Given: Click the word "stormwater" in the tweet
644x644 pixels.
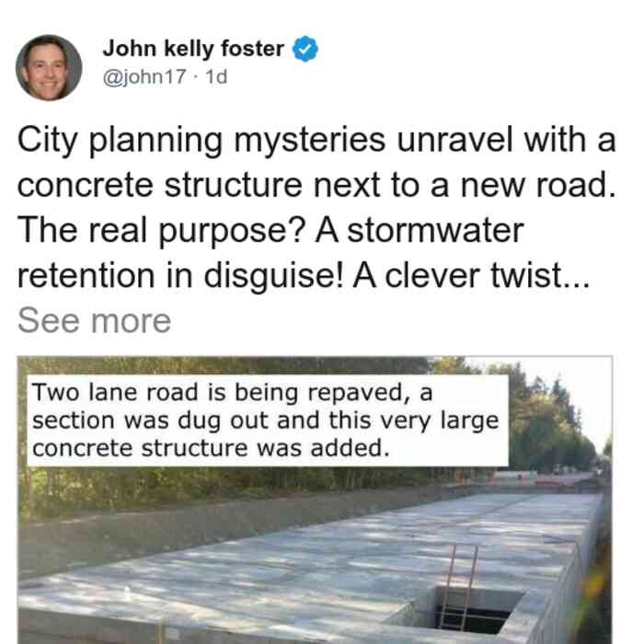Looking at the screenshot, I should (x=435, y=230).
